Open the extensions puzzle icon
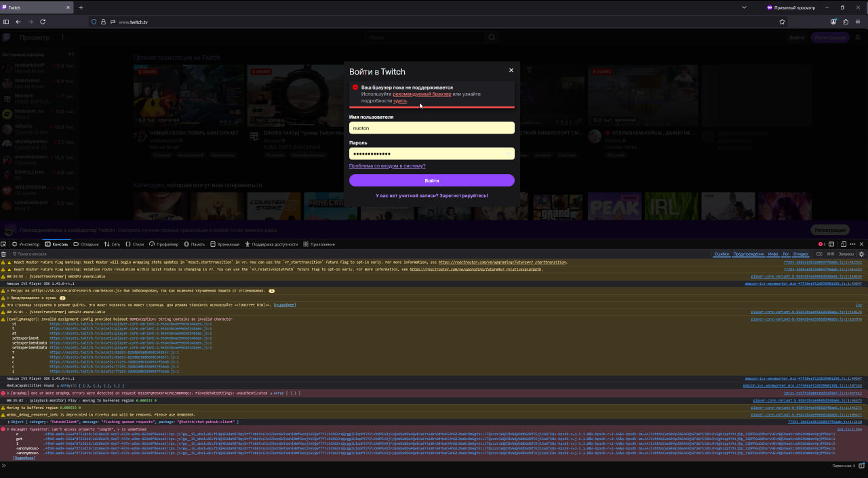Viewport: 868px width, 478px height. coord(846,22)
